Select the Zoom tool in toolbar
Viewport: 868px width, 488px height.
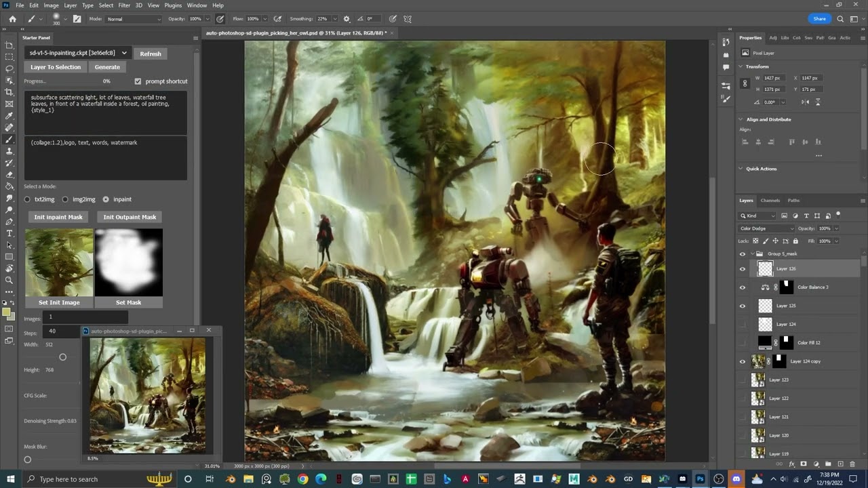[x=9, y=280]
